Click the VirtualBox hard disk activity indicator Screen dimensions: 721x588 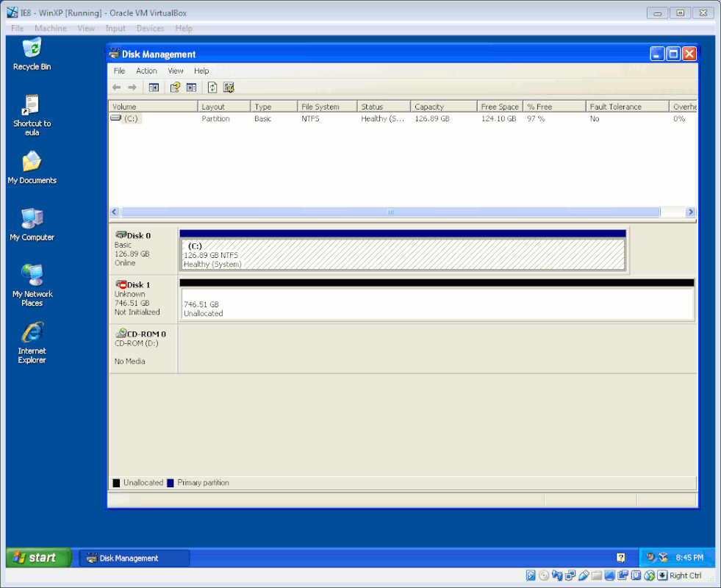pyautogui.click(x=530, y=575)
